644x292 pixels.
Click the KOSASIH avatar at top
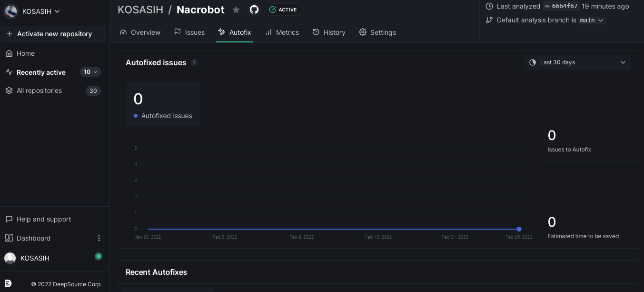pos(11,11)
